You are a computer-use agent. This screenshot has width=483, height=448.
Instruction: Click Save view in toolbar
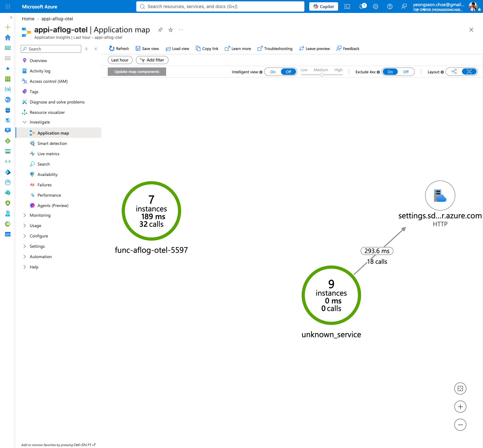click(x=147, y=49)
